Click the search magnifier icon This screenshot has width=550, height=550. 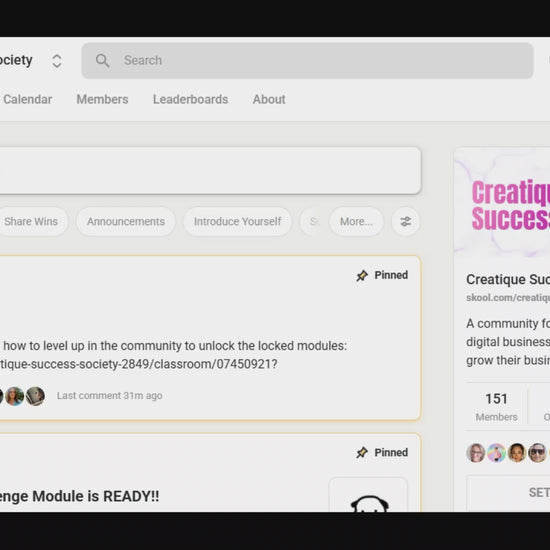point(102,61)
